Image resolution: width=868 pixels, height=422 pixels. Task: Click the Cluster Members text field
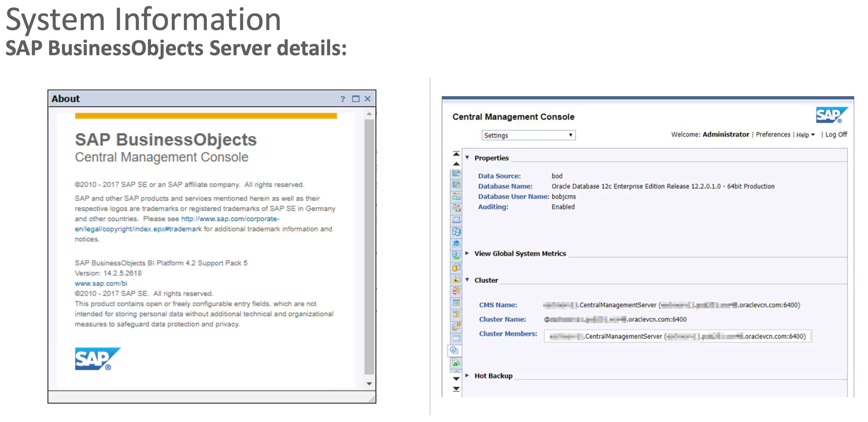(x=677, y=336)
